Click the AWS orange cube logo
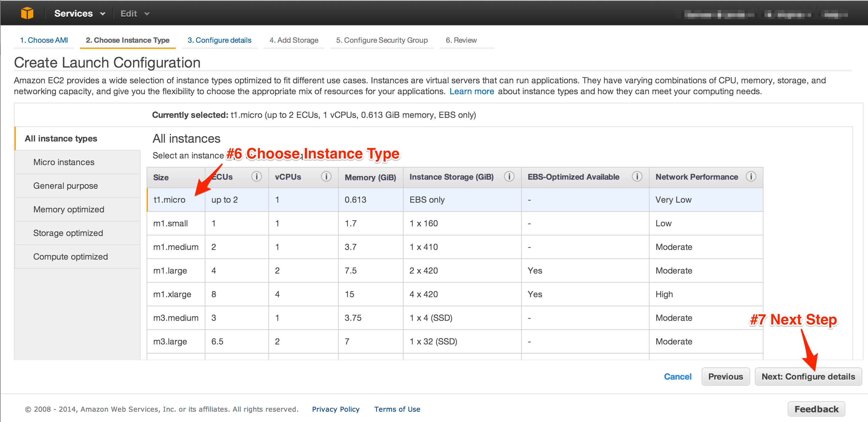The image size is (868, 422). pos(27,13)
